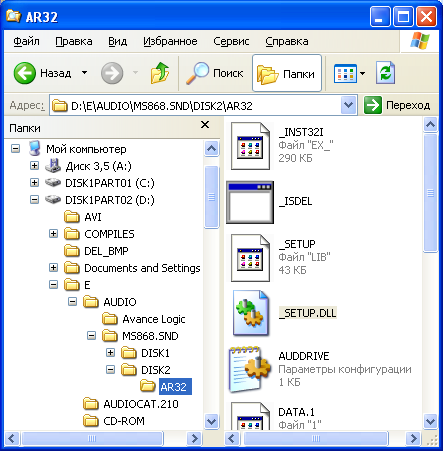This screenshot has height=451, width=443.
Task: Collapse DISK1PART02 (D:) node
Action: (x=34, y=200)
